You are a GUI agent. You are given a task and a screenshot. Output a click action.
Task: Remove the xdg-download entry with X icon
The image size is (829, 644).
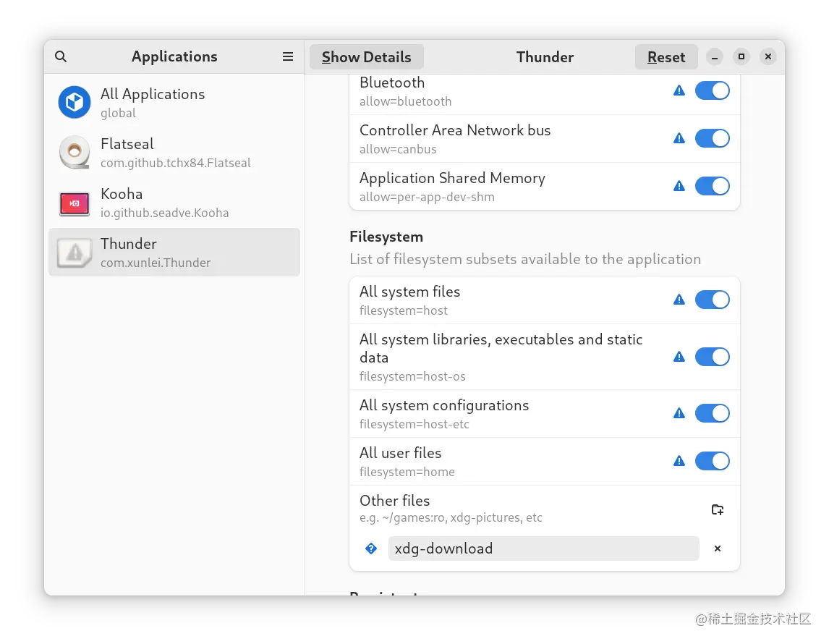[x=718, y=548]
